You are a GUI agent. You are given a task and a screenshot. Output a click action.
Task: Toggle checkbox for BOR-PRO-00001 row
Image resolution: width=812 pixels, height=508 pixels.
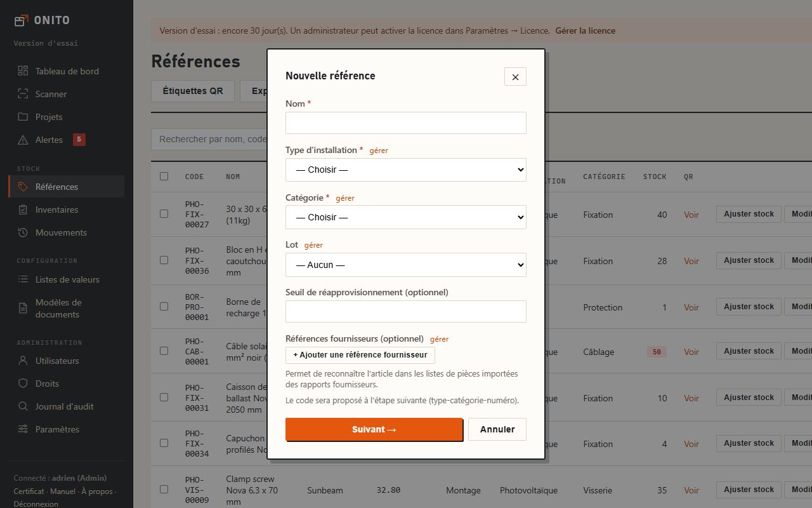(x=164, y=306)
